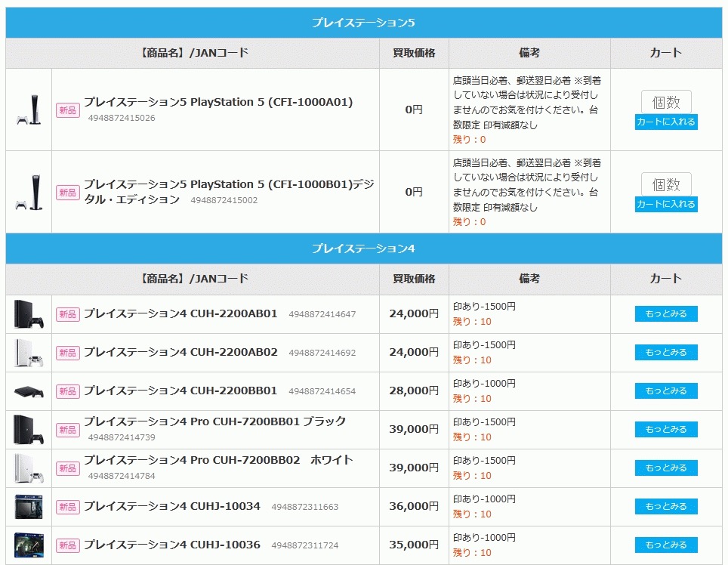Click the プレイステーション4 section header
The image size is (728, 565).
coord(363,249)
